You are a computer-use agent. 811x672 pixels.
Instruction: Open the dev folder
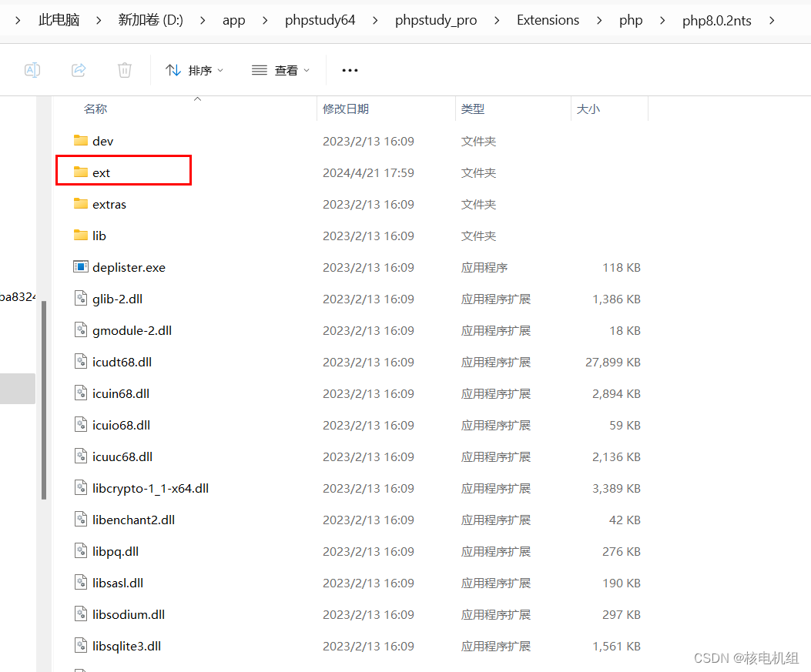tap(102, 141)
